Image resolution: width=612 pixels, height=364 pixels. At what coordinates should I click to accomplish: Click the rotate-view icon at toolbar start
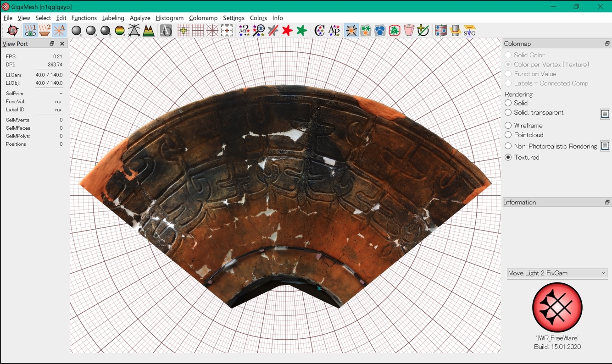13,31
